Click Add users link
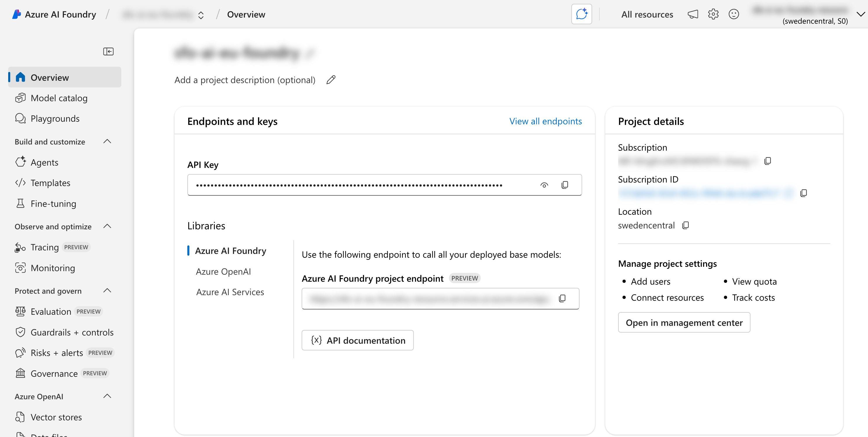Screen dimensions: 868x437 [x=650, y=281]
